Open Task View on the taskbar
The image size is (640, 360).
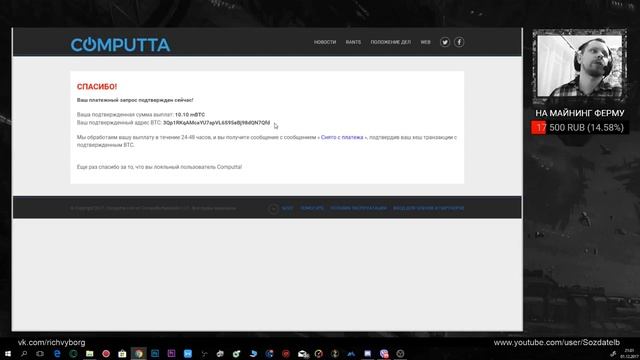click(40, 353)
